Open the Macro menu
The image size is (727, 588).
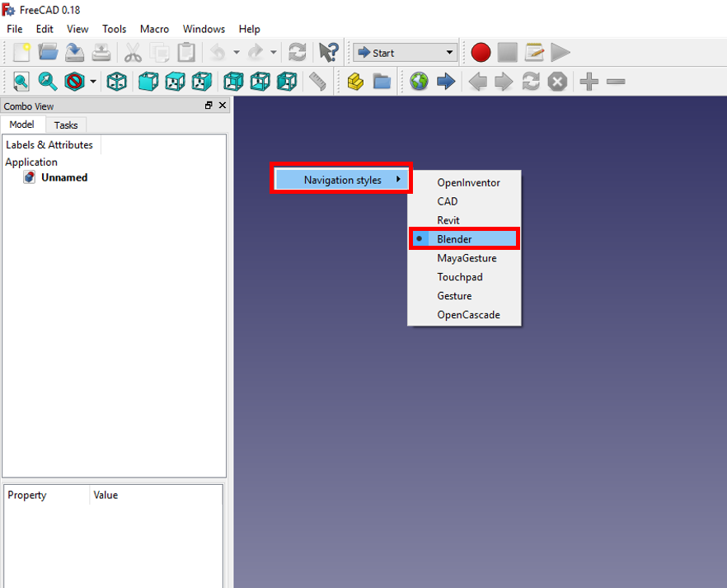tap(154, 29)
